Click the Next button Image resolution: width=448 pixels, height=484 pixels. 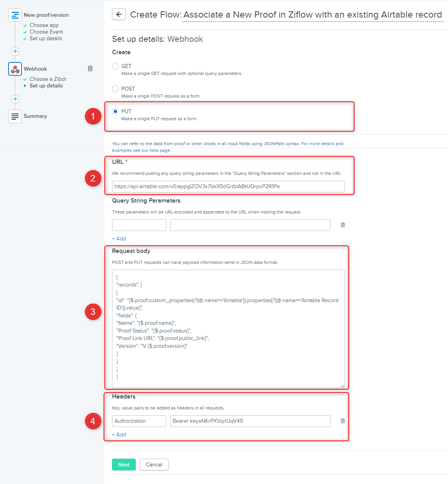(124, 464)
